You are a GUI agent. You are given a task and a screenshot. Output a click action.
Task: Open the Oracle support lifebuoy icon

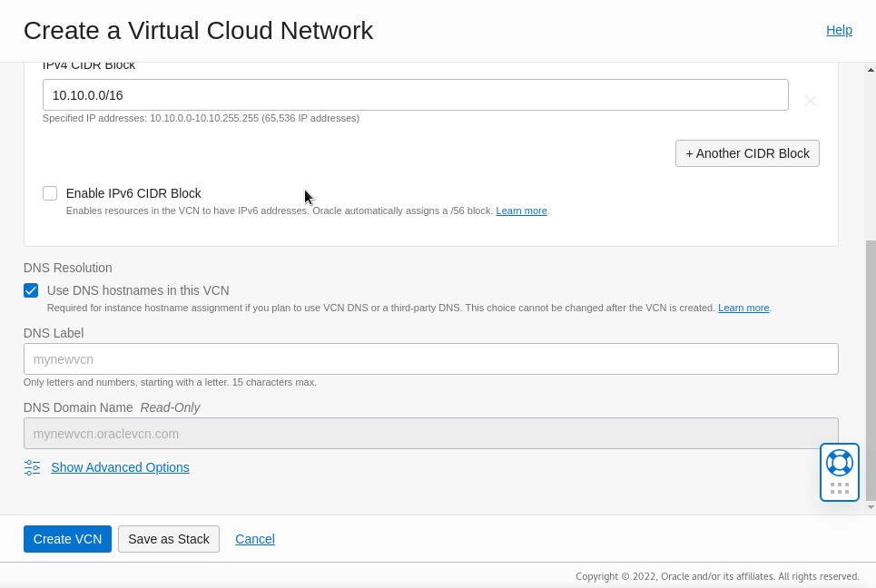click(x=839, y=462)
